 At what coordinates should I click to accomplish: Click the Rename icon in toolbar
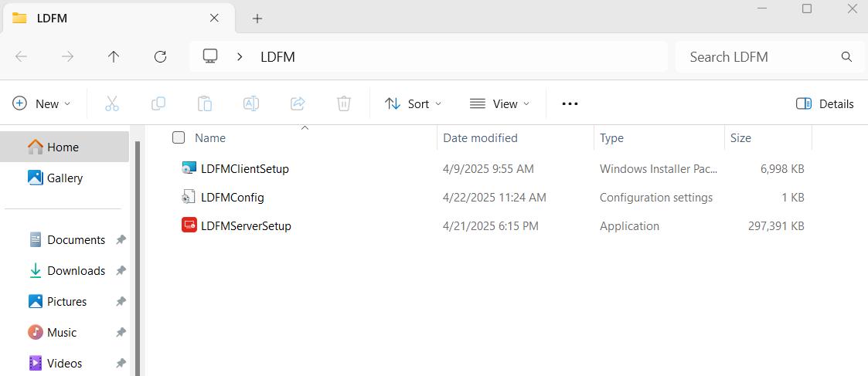click(251, 103)
